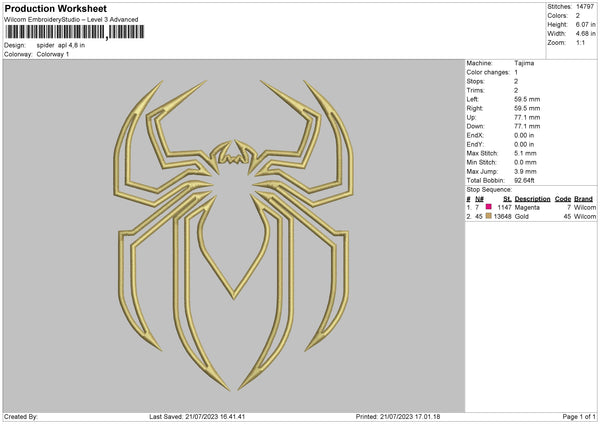Viewport: 600px width, 424px height.
Task: Click the Left value 59.5 mm
Action: click(x=527, y=99)
